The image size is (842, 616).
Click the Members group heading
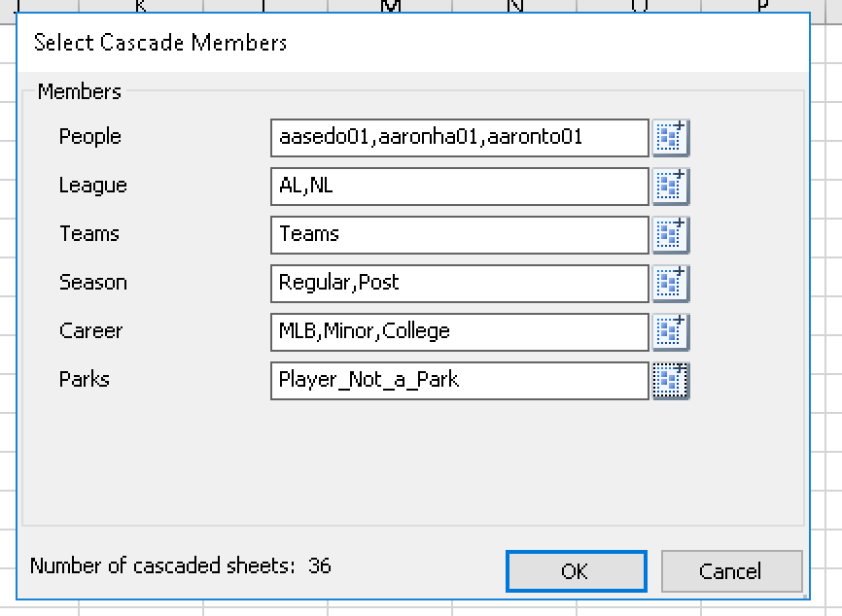pyautogui.click(x=80, y=92)
